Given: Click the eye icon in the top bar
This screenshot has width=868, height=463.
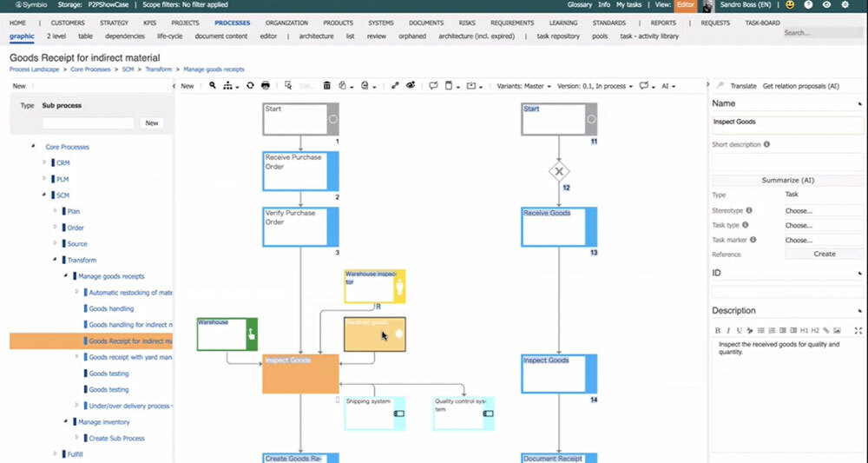Looking at the screenshot, I should (x=826, y=5).
